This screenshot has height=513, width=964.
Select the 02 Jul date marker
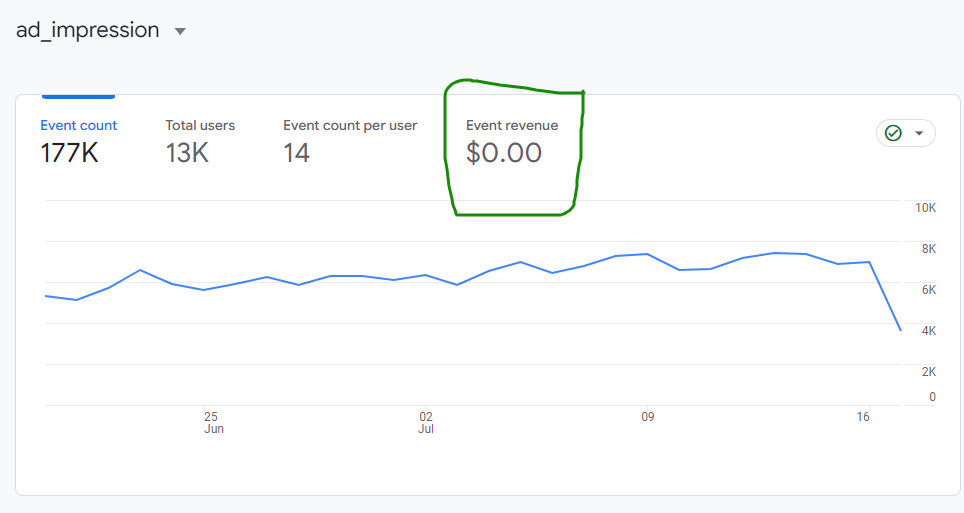tap(426, 423)
